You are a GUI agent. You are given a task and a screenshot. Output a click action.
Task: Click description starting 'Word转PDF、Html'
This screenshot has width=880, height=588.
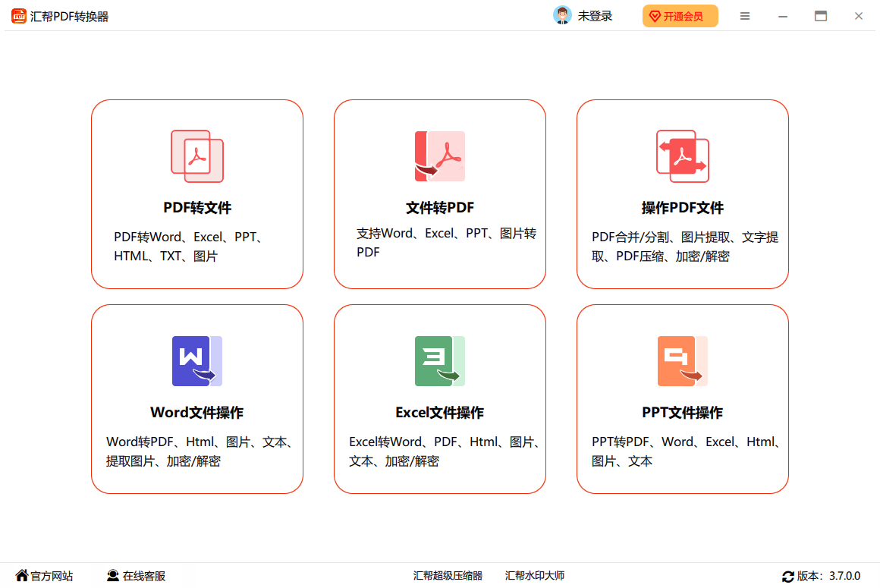point(200,451)
